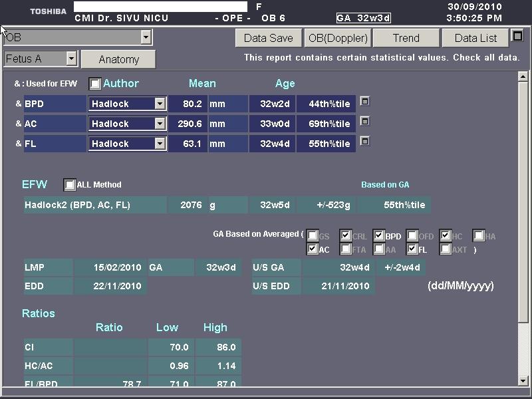Click the square window icon next to Data List
532x399 pixels.
(518, 37)
